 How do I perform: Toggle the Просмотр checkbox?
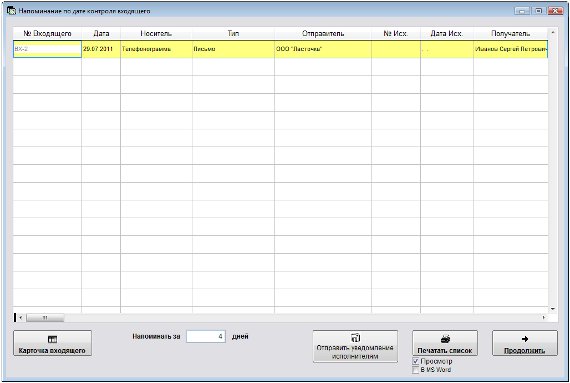416,362
